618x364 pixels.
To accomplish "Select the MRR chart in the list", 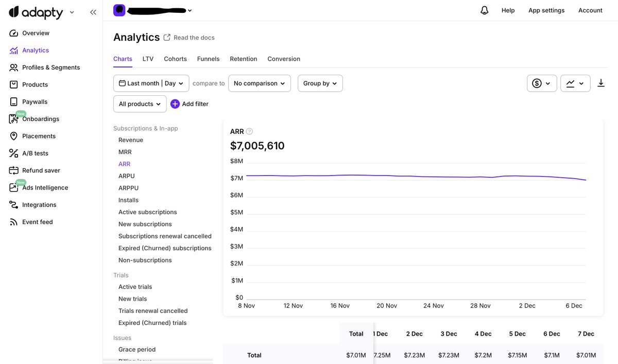I will pyautogui.click(x=125, y=152).
